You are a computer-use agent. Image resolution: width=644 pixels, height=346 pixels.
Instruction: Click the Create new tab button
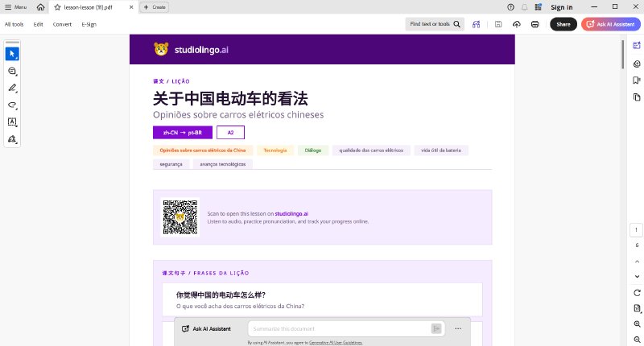tap(155, 7)
